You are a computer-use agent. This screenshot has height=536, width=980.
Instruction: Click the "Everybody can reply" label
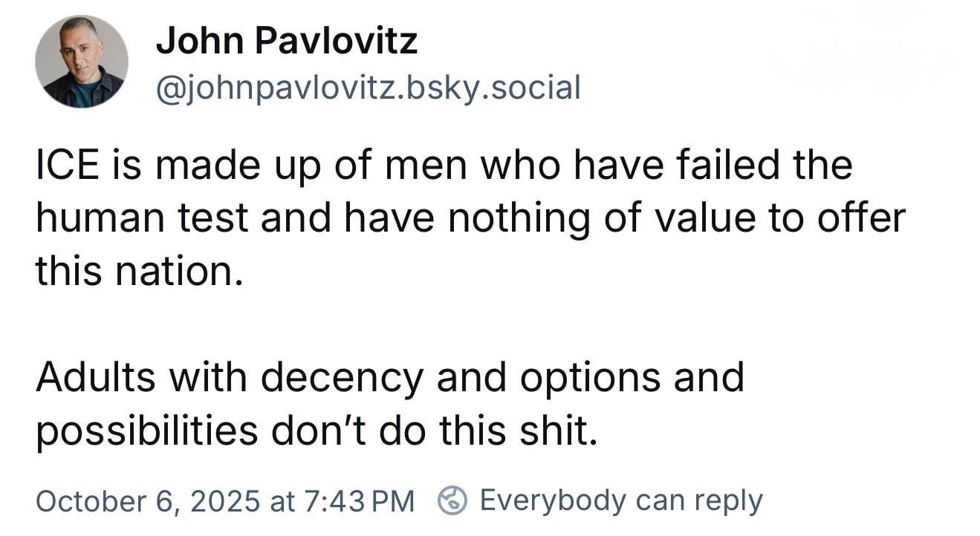coord(620,500)
